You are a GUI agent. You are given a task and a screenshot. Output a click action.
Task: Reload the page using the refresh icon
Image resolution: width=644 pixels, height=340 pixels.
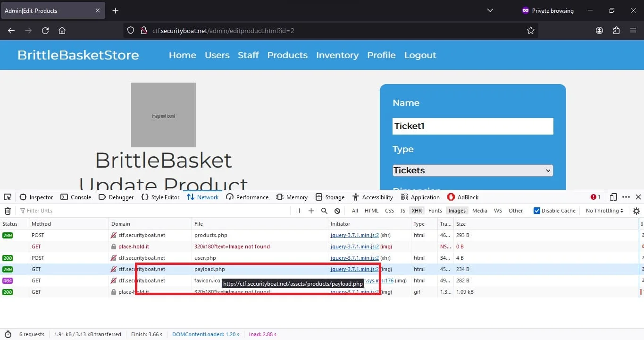tap(45, 30)
